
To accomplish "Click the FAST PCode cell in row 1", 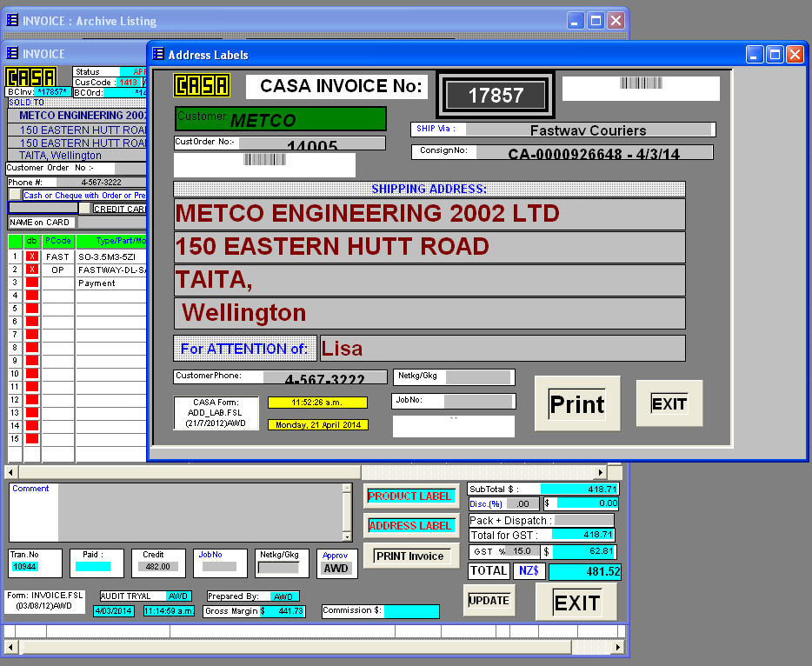I will (x=57, y=256).
